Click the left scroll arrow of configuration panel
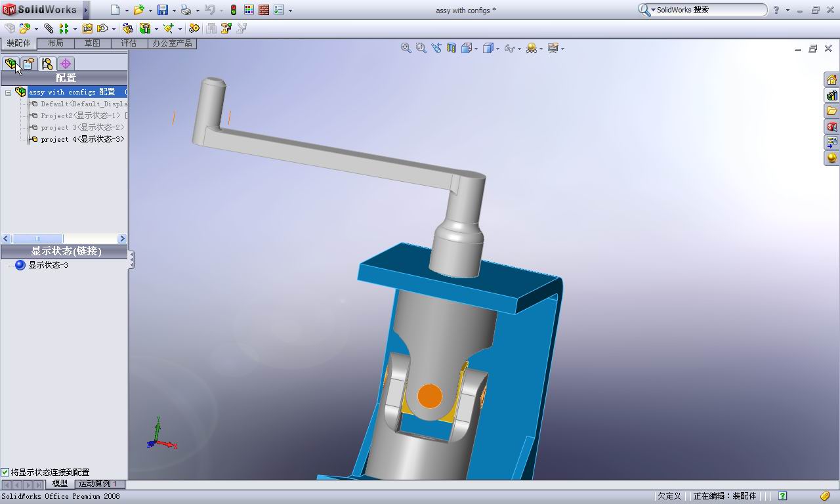This screenshot has width=840, height=504. (6, 238)
